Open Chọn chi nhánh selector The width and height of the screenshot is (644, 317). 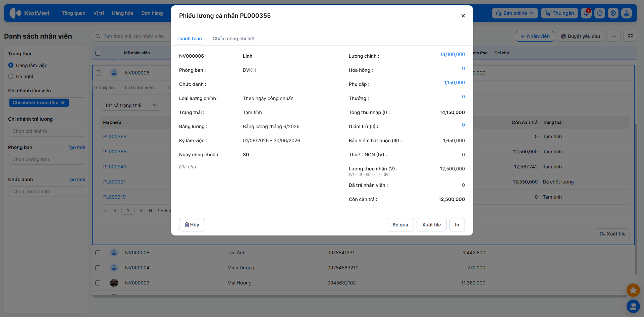(x=47, y=131)
